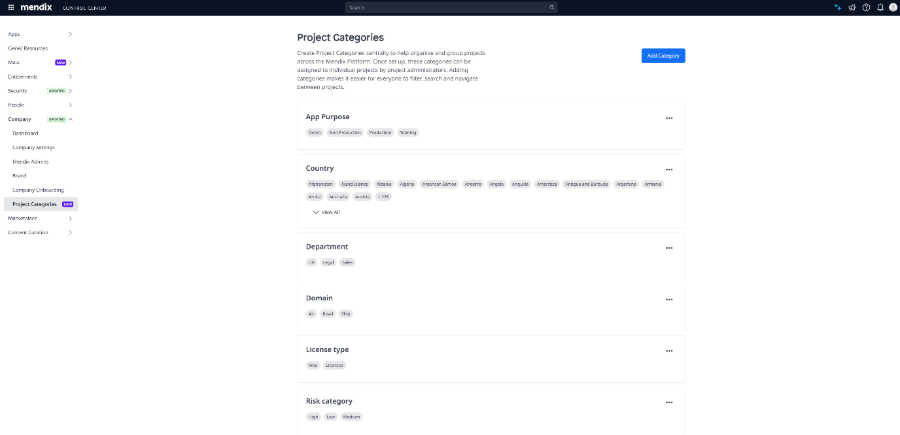Expand View All countries
The height and width of the screenshot is (435, 900).
coord(327,212)
